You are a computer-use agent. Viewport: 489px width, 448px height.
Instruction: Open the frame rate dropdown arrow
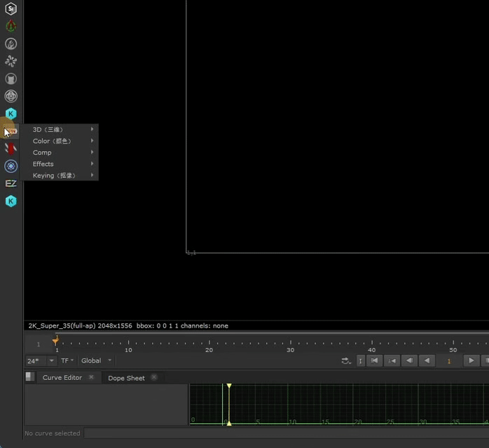point(51,360)
